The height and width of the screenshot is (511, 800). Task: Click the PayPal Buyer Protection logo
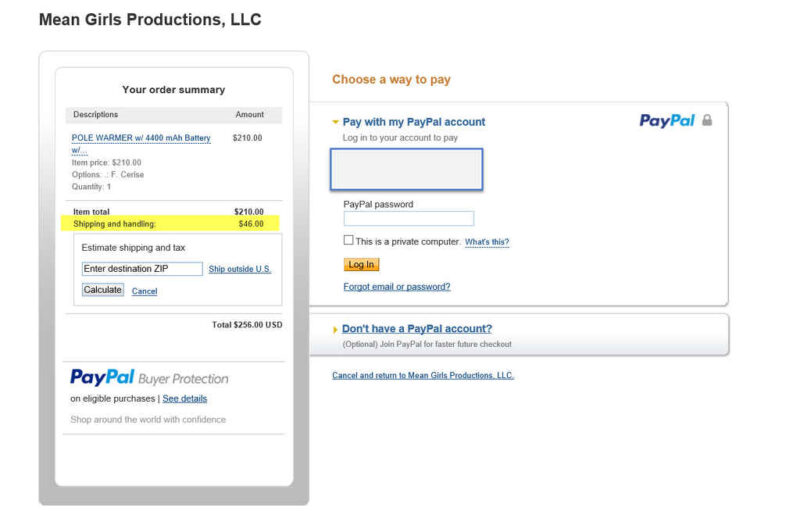pos(149,378)
